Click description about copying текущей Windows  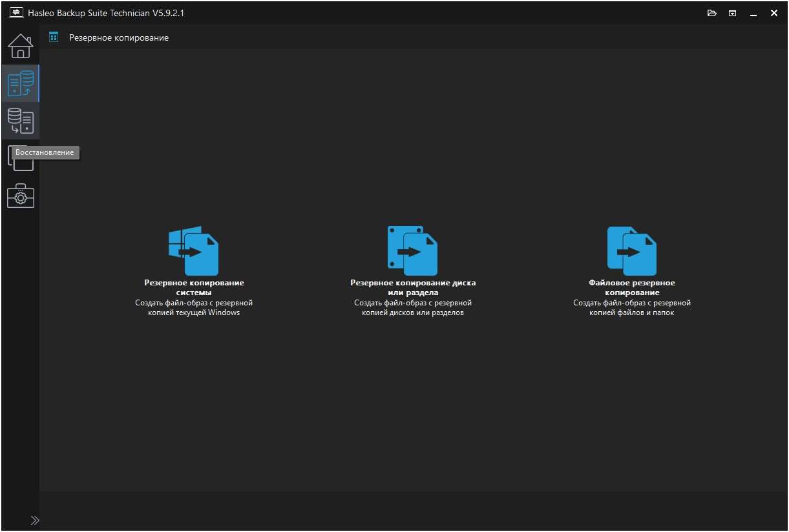pyautogui.click(x=194, y=307)
